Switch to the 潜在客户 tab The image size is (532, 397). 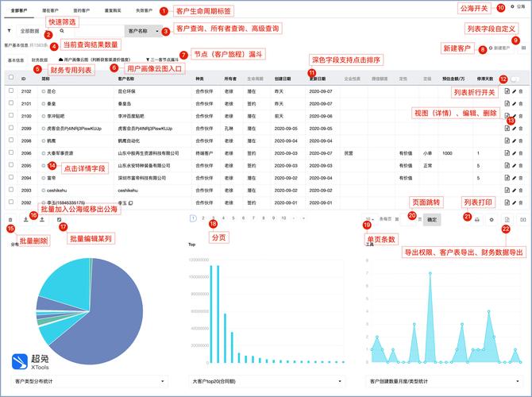(50, 10)
